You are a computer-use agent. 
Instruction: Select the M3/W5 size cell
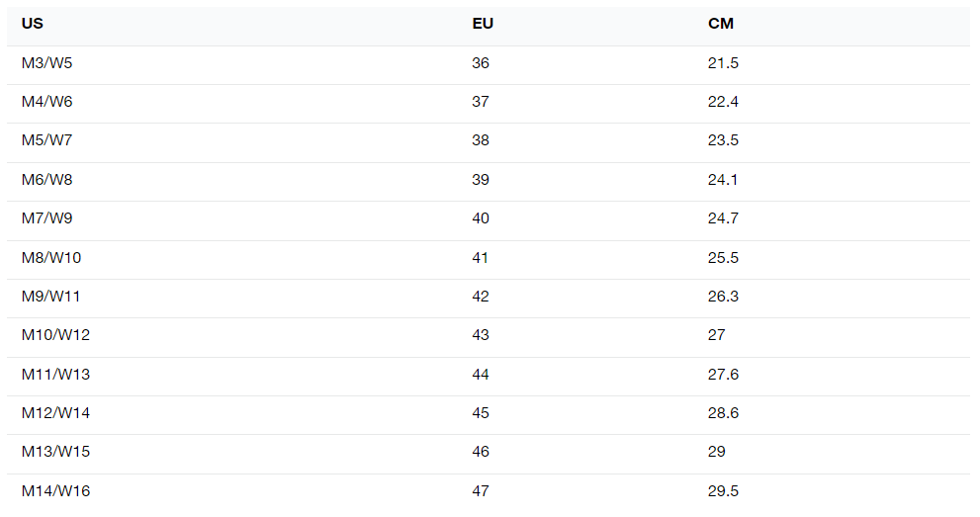[x=46, y=63]
